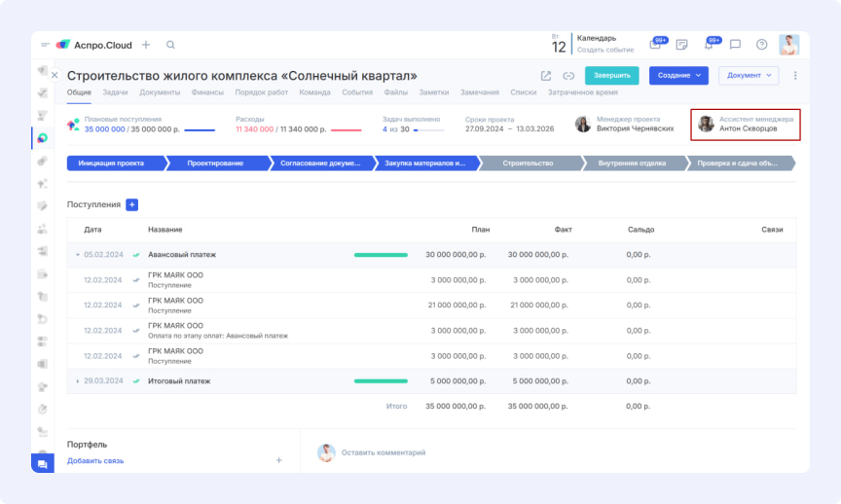Open the chat widget at bottom left
Screen dimensions: 841x504
click(42, 464)
